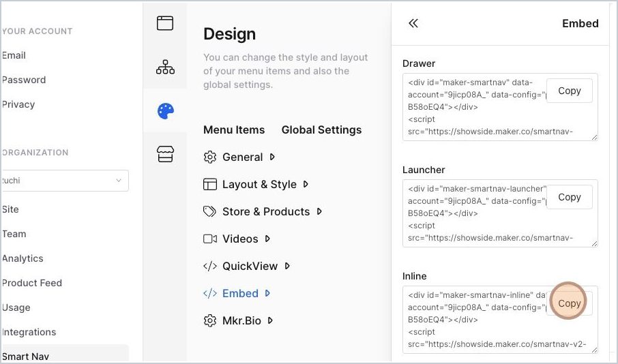Expand the General section arrow
The height and width of the screenshot is (364, 618).
tap(272, 157)
